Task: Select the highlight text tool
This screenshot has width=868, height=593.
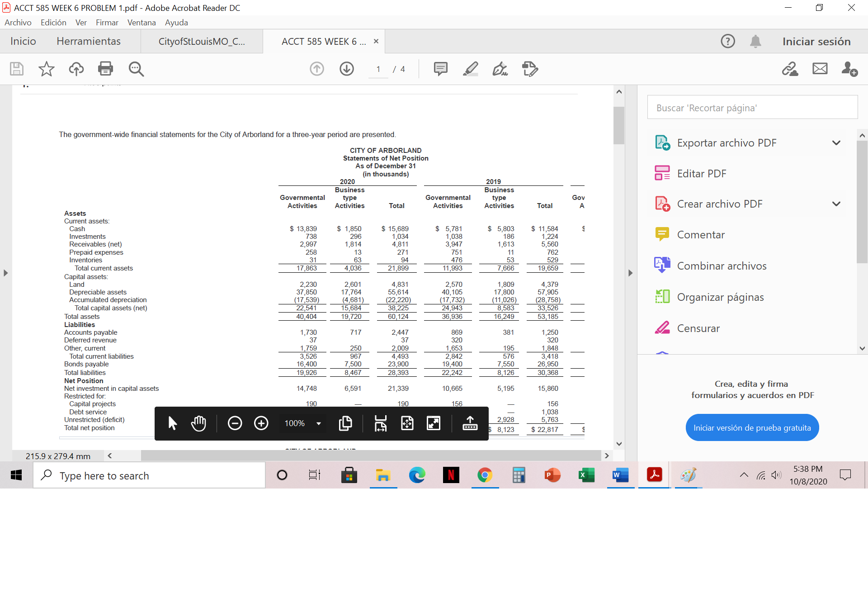Action: click(x=470, y=69)
